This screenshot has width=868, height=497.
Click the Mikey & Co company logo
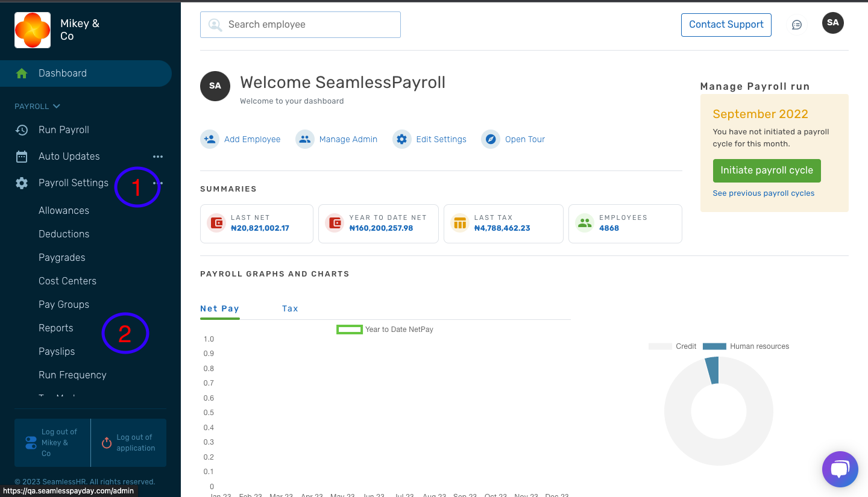32,29
